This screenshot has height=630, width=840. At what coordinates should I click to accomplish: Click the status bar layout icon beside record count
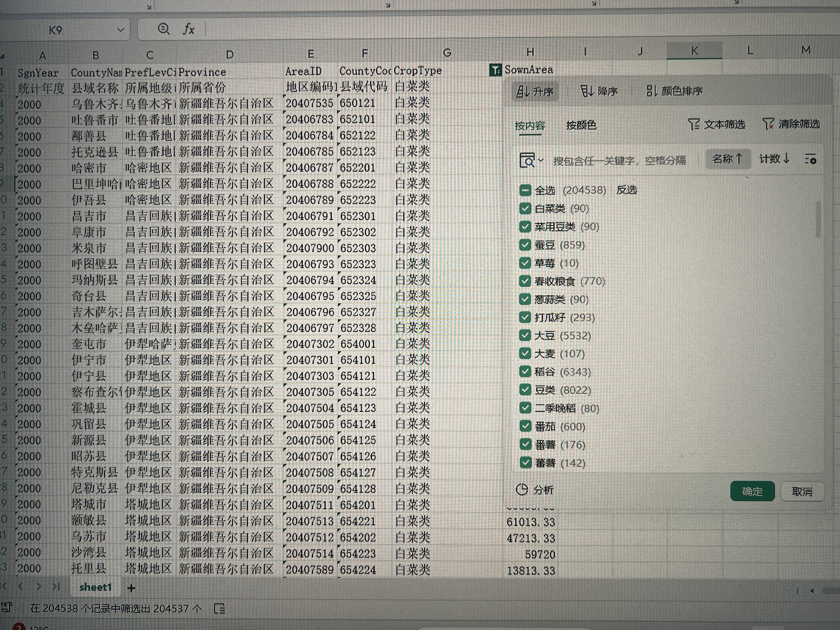coord(220,609)
